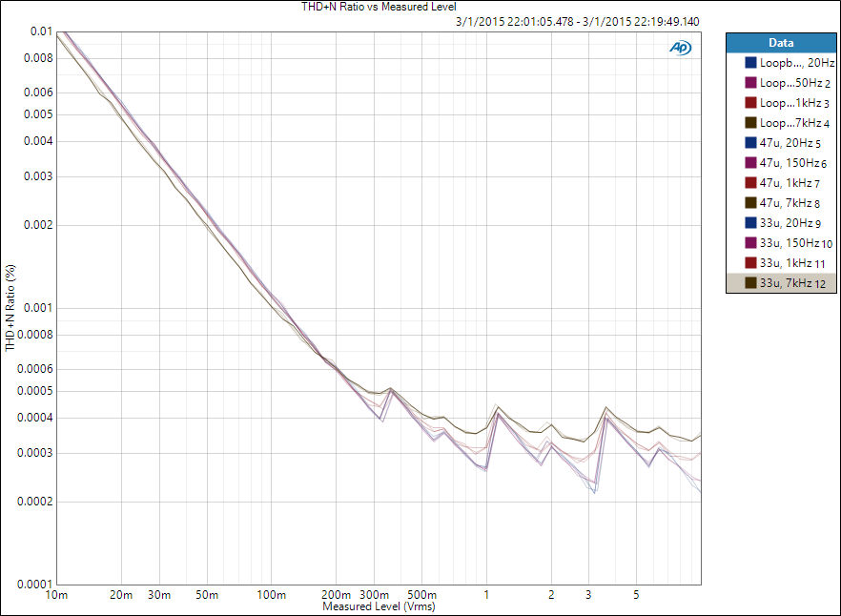Select legend entry 'Loopb..., 20Hz'
841x616 pixels.
click(x=781, y=63)
